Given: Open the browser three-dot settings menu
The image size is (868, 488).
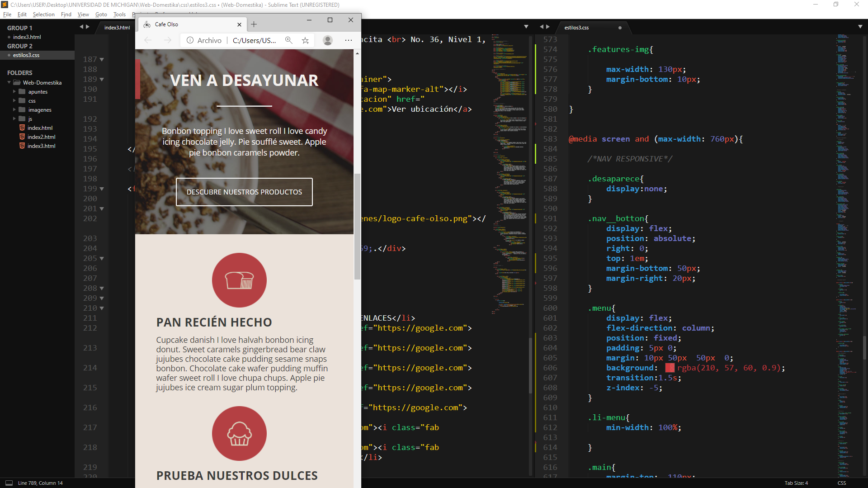Looking at the screenshot, I should pos(349,40).
